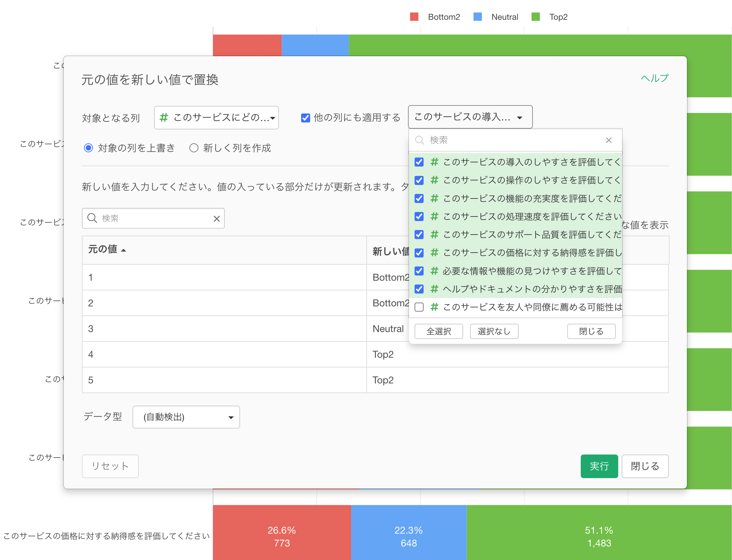Open the ヘルプ link

(654, 78)
